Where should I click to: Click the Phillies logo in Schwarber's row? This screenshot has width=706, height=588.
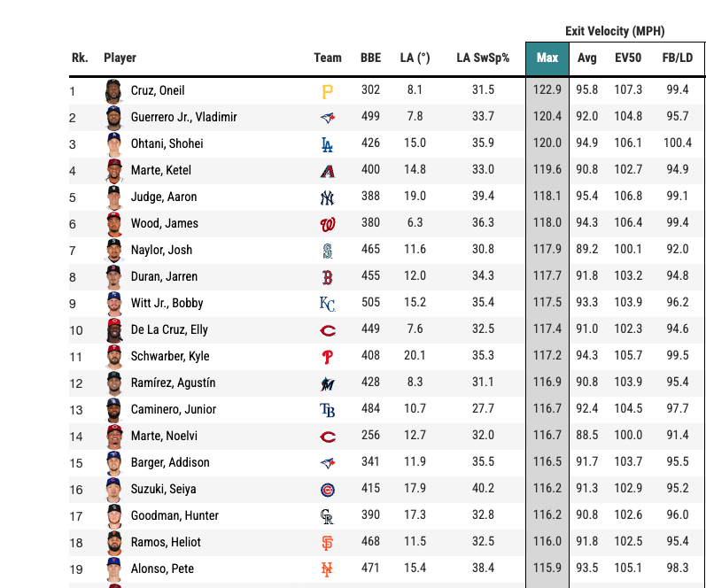327,356
